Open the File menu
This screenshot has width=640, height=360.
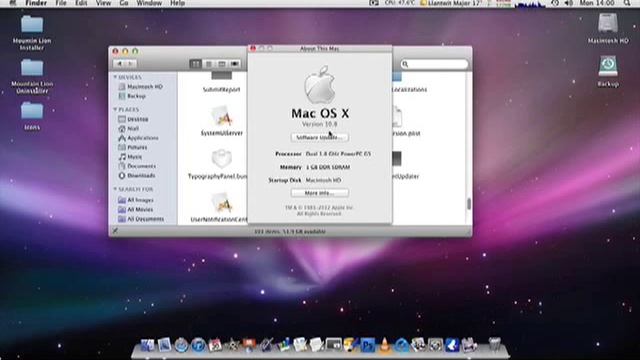[x=61, y=3]
